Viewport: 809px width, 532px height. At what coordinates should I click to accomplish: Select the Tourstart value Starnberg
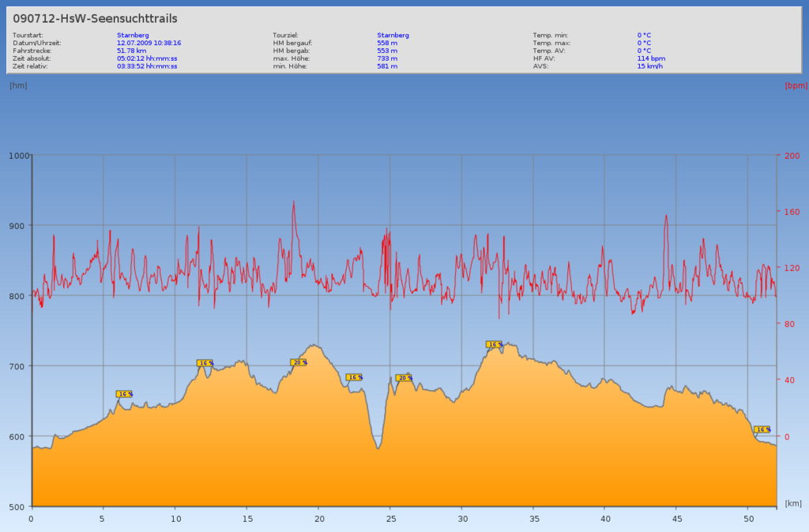pyautogui.click(x=133, y=35)
